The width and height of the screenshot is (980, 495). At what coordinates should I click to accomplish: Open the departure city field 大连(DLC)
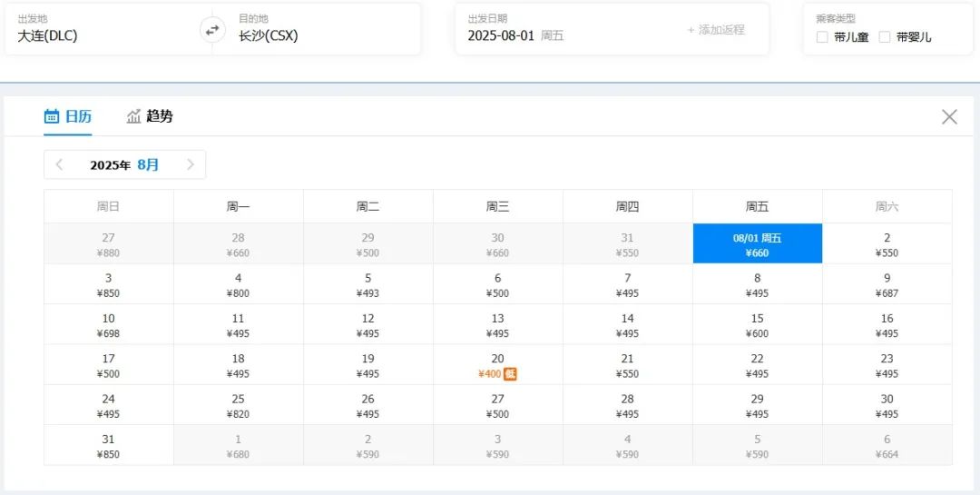coord(109,29)
